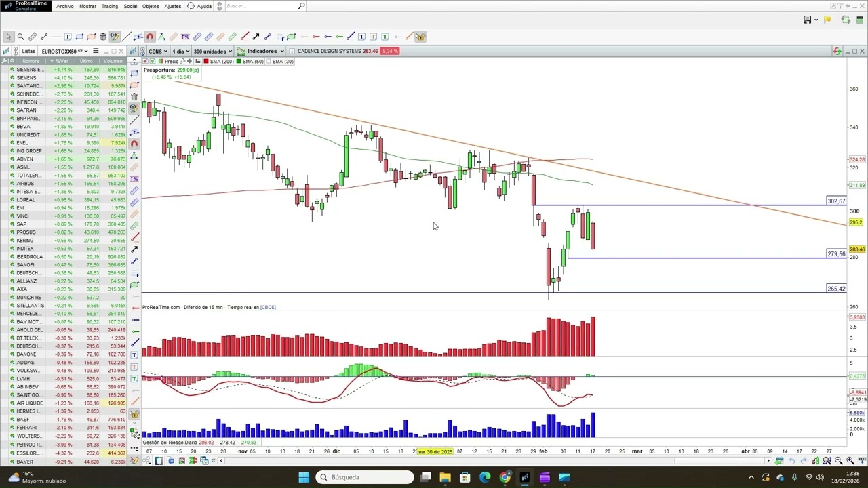Image resolution: width=868 pixels, height=488 pixels.
Task: Toggle SMA (50) indicator visibility
Action: pos(250,62)
